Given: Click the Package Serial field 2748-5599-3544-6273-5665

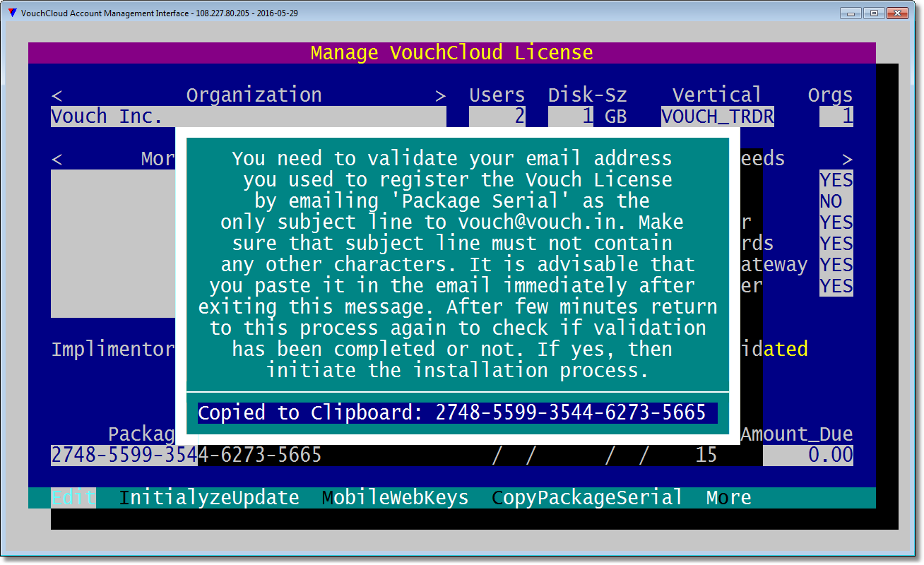Looking at the screenshot, I should [186, 456].
